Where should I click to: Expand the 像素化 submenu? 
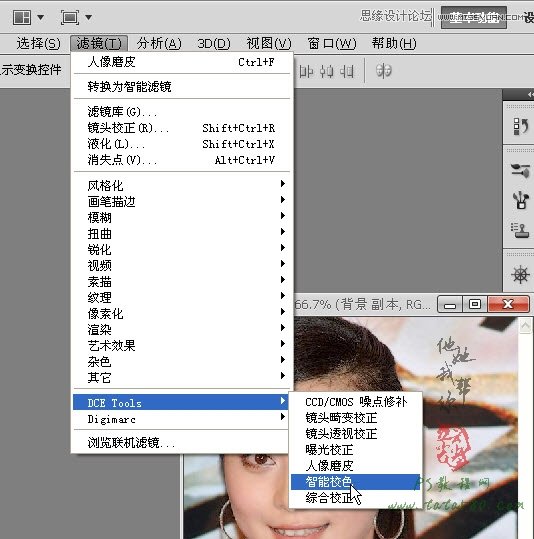tap(182, 314)
